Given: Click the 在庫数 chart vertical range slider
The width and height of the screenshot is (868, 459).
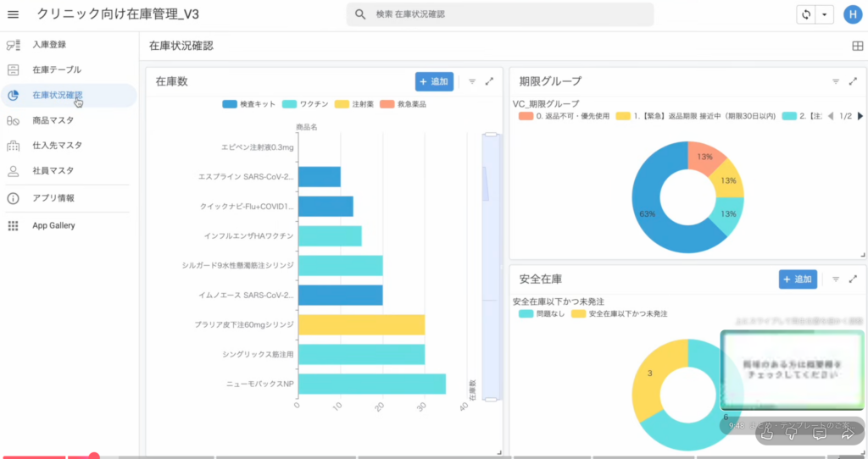Looking at the screenshot, I should (x=491, y=263).
